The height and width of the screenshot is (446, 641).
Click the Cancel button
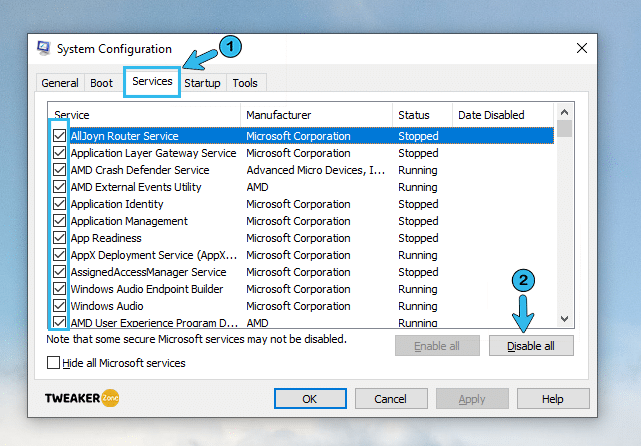pyautogui.click(x=390, y=399)
